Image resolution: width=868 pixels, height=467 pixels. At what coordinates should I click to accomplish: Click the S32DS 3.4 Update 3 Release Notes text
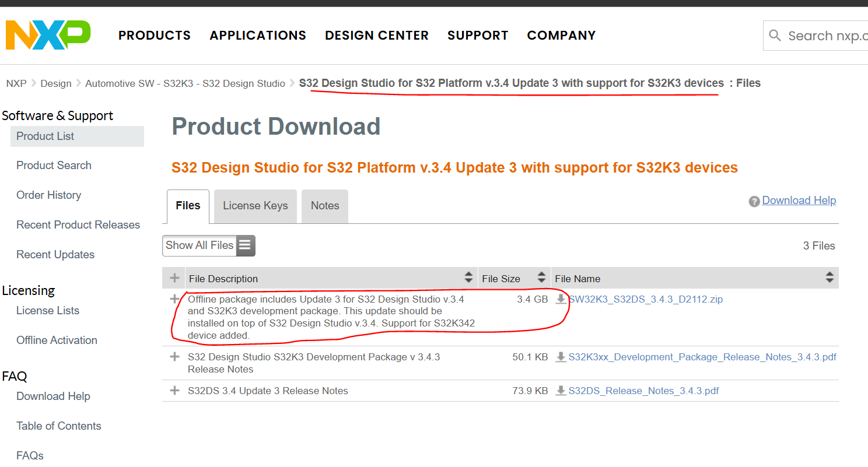click(268, 391)
